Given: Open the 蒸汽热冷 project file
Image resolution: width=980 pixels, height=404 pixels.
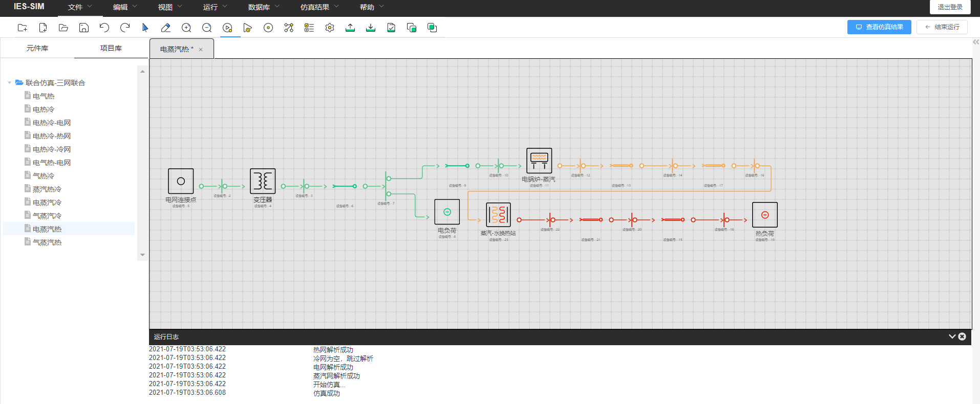Looking at the screenshot, I should point(47,189).
